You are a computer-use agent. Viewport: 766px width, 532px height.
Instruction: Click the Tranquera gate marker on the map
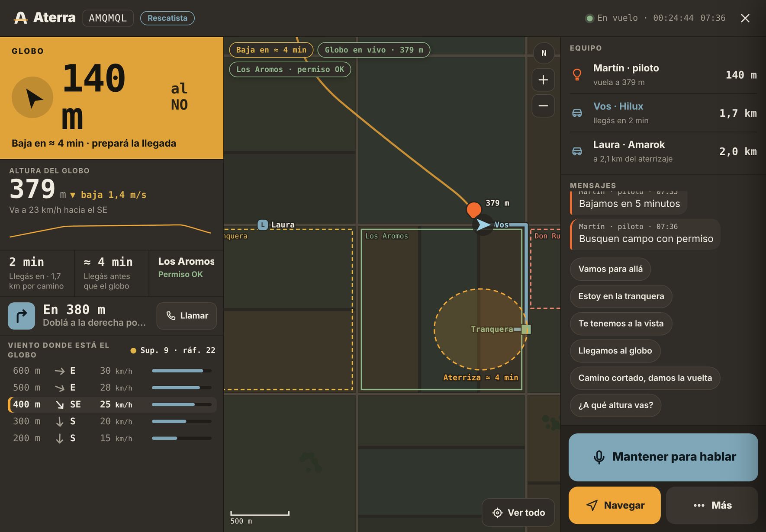click(526, 329)
